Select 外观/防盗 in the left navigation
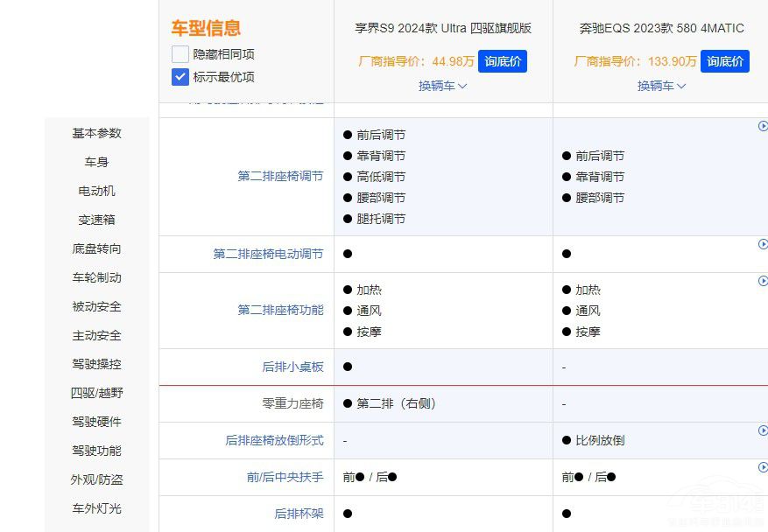This screenshot has width=768, height=532. coord(96,479)
